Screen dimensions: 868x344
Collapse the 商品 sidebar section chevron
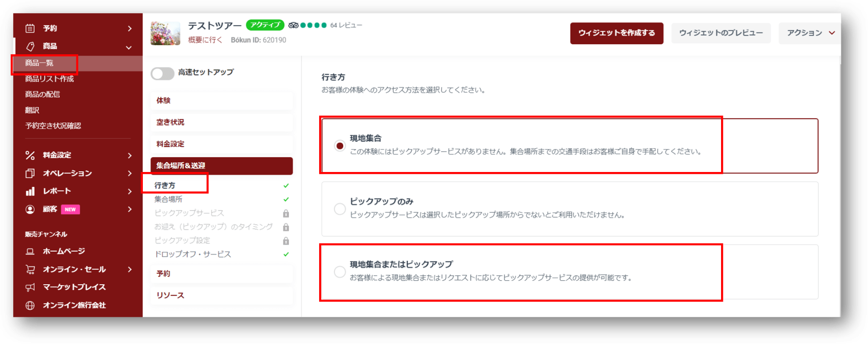pos(129,47)
